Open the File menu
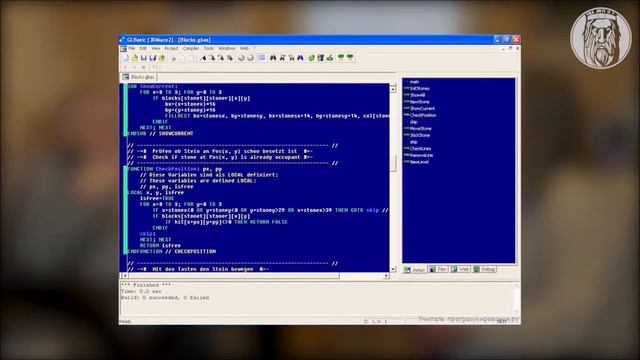 131,49
